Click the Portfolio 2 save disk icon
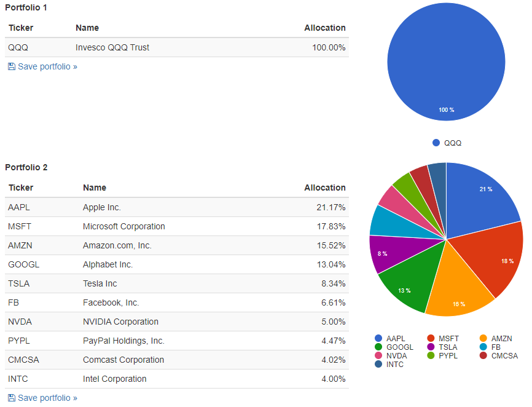Image resolution: width=532 pixels, height=407 pixels. [x=12, y=398]
